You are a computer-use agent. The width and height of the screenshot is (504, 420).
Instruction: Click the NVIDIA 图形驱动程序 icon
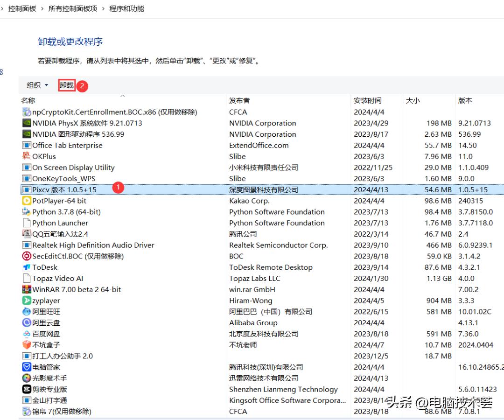(x=26, y=134)
